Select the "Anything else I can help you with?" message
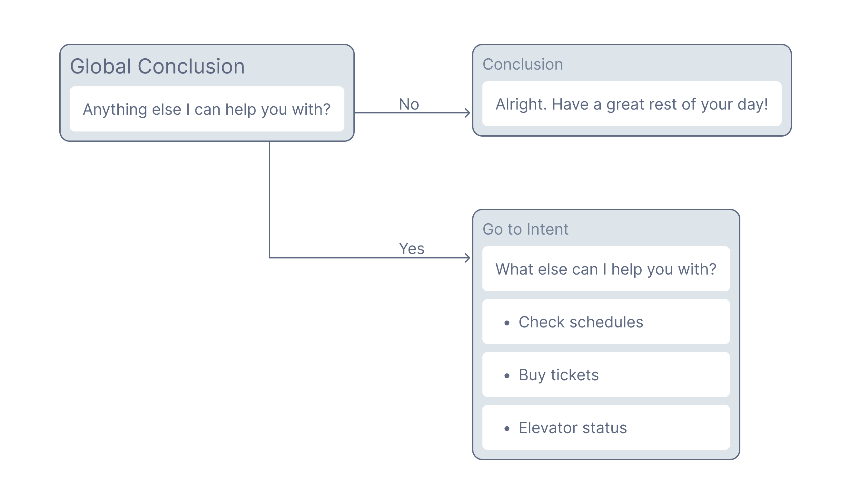Viewport: 850px width, 504px height. tap(207, 109)
